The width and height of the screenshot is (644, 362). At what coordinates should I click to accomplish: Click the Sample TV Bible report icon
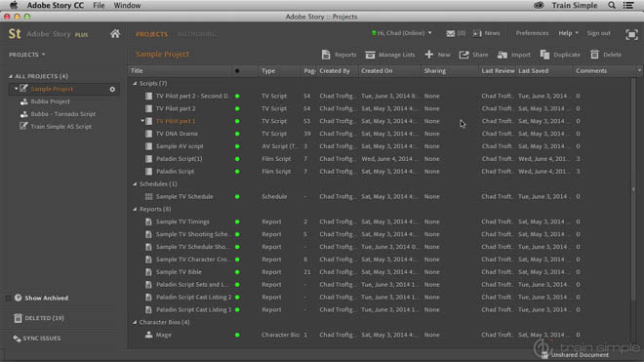[148, 272]
